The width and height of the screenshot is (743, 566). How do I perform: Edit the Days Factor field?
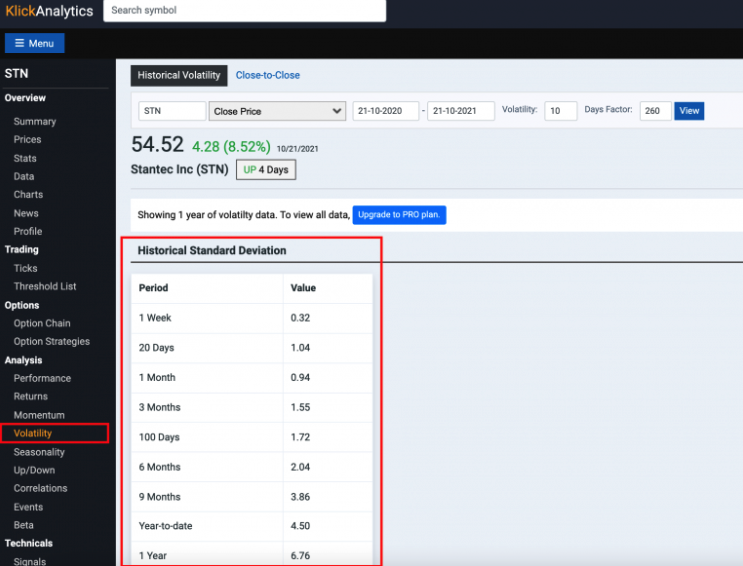coord(655,111)
